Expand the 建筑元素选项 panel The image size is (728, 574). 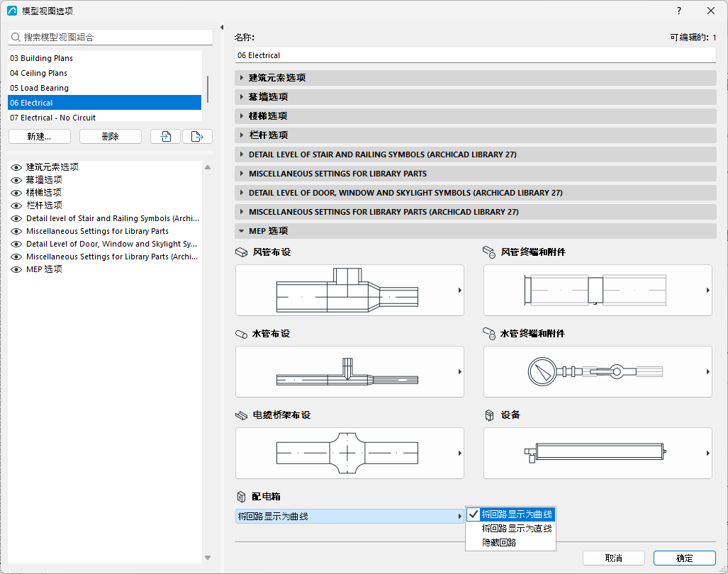click(476, 77)
